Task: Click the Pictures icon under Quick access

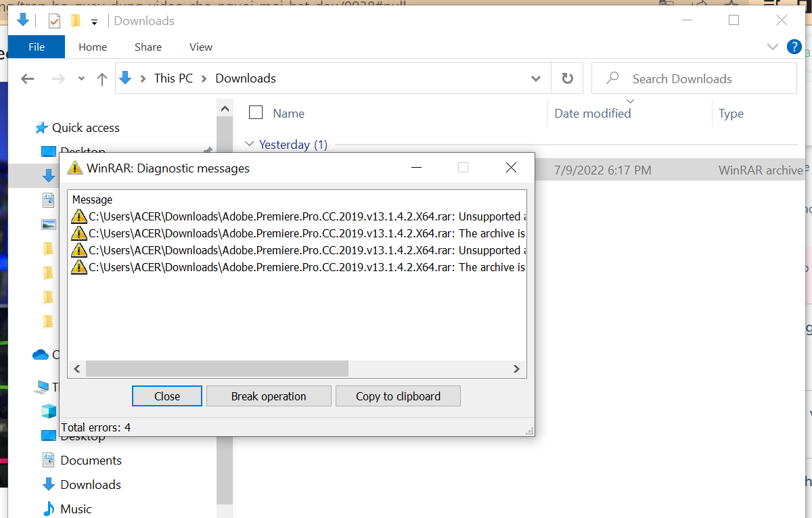Action: pos(49,224)
